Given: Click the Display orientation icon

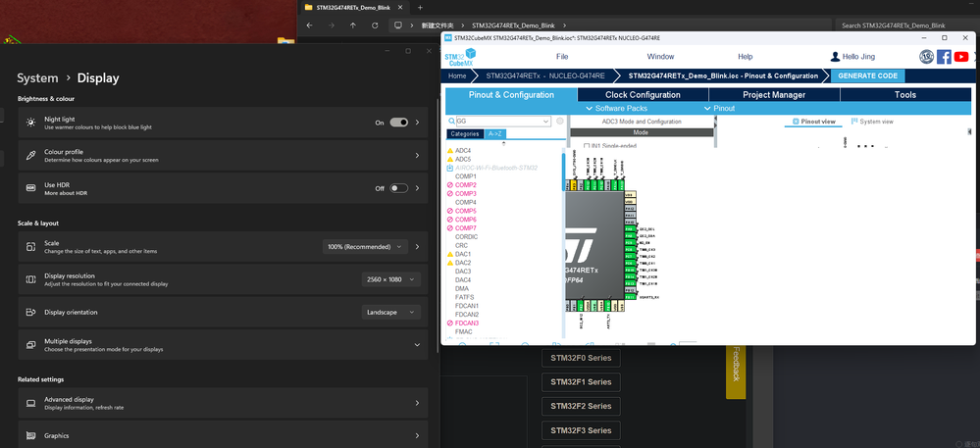Looking at the screenshot, I should pyautogui.click(x=30, y=312).
